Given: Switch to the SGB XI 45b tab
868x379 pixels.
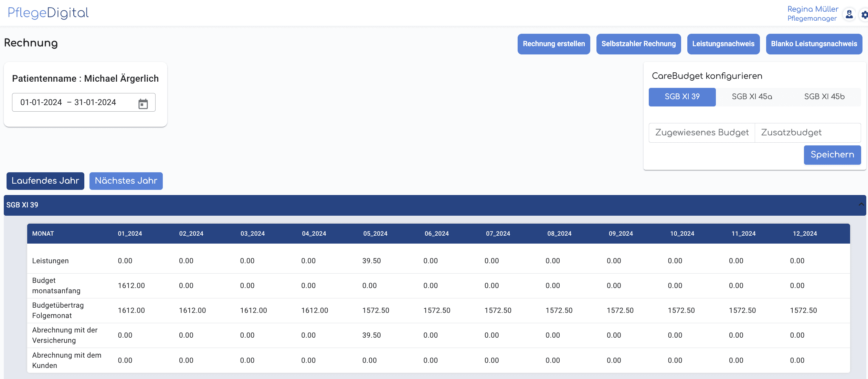Looking at the screenshot, I should (824, 97).
